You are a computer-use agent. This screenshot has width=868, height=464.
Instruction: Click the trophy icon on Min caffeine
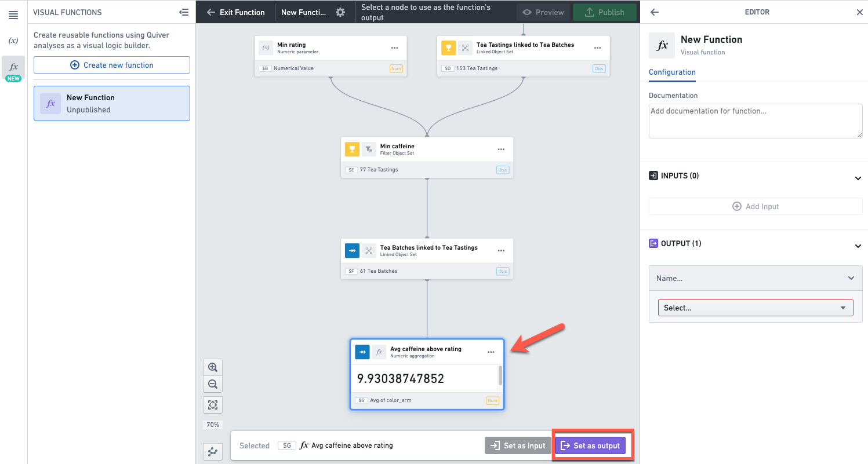(x=352, y=149)
